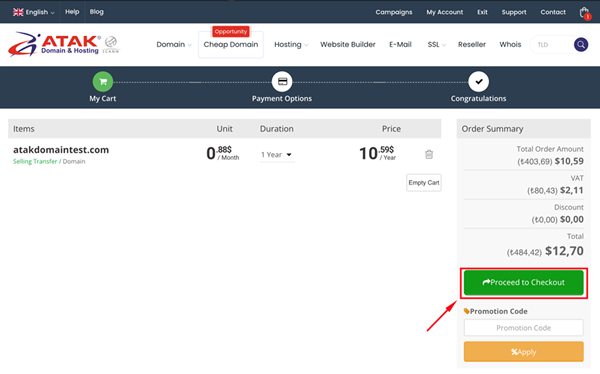Open the 1 Year duration dropdown

pyautogui.click(x=277, y=155)
